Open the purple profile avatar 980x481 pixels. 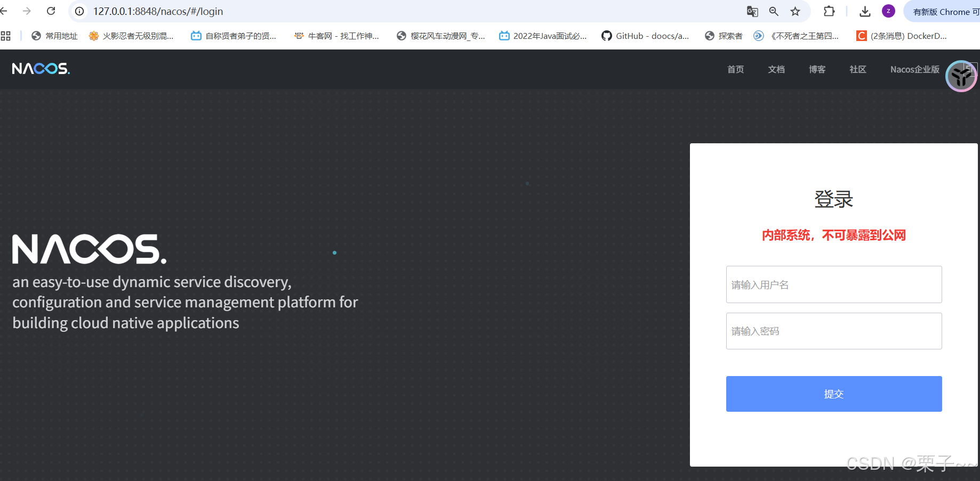point(888,11)
